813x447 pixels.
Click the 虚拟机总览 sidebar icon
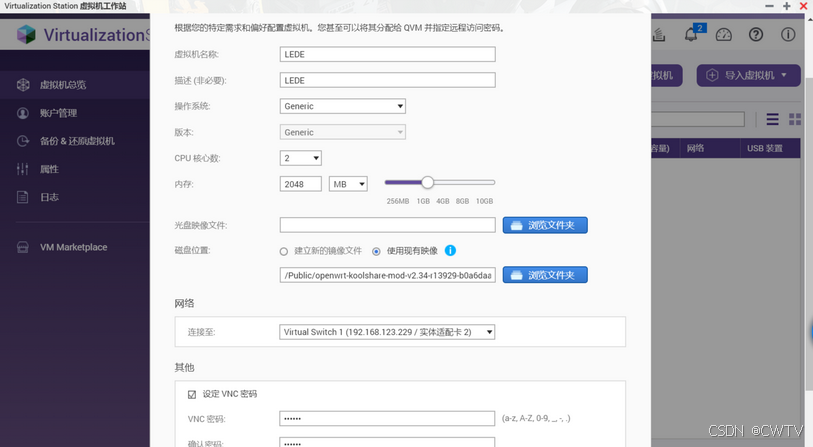(23, 85)
